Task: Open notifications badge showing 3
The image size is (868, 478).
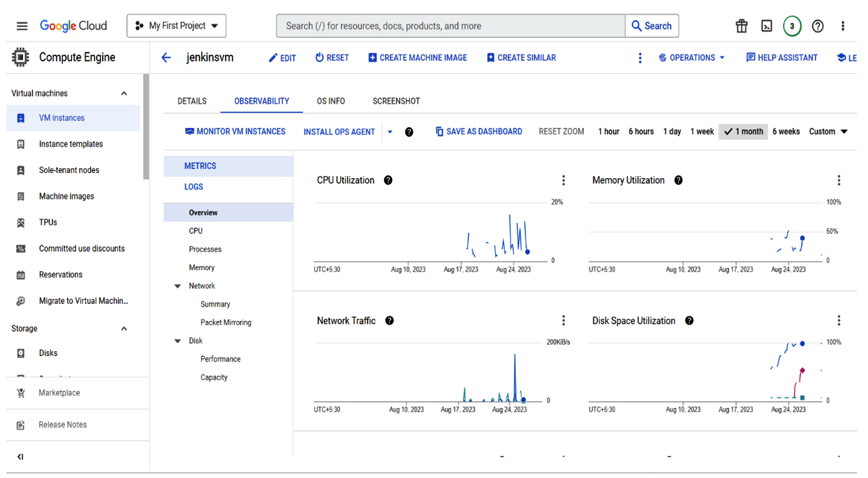Action: (792, 26)
